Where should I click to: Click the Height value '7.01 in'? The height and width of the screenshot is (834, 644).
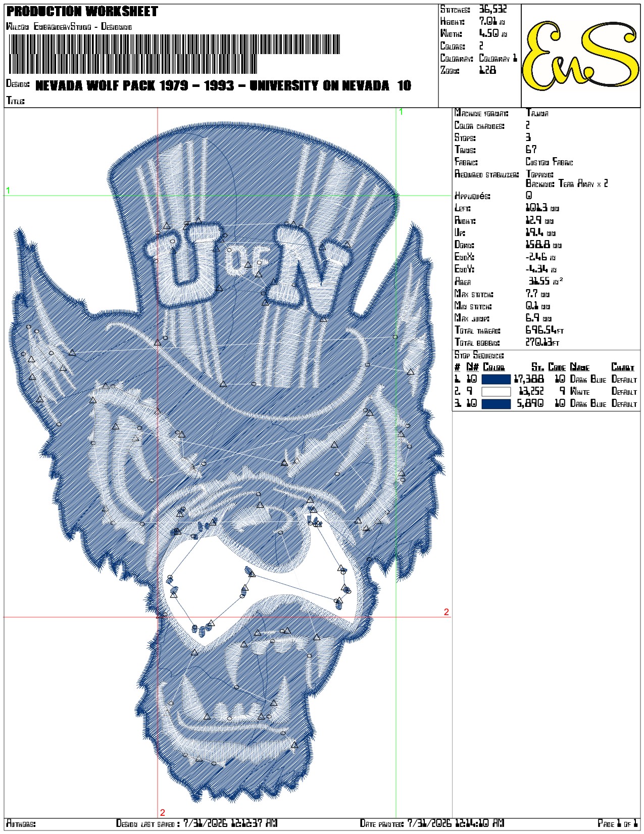coord(492,21)
